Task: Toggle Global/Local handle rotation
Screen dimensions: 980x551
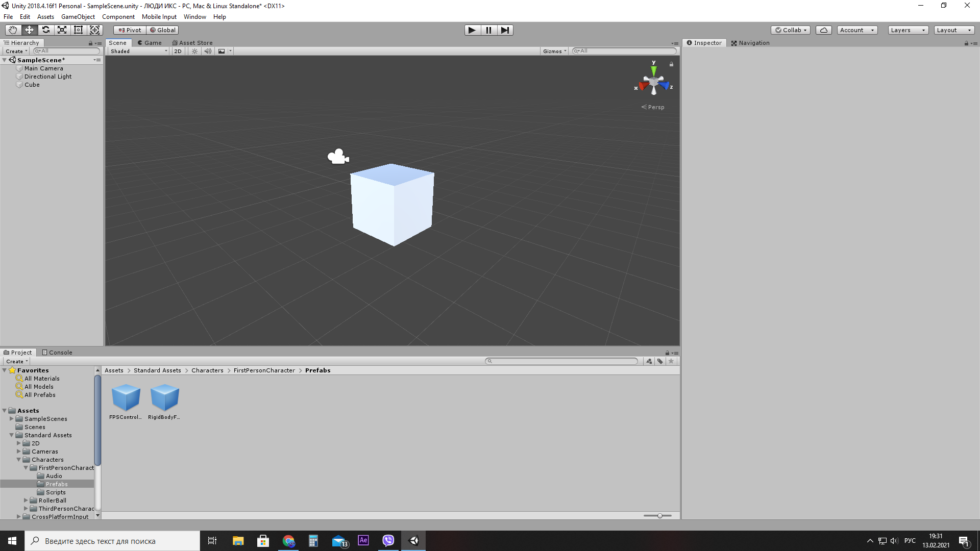Action: coord(162,30)
